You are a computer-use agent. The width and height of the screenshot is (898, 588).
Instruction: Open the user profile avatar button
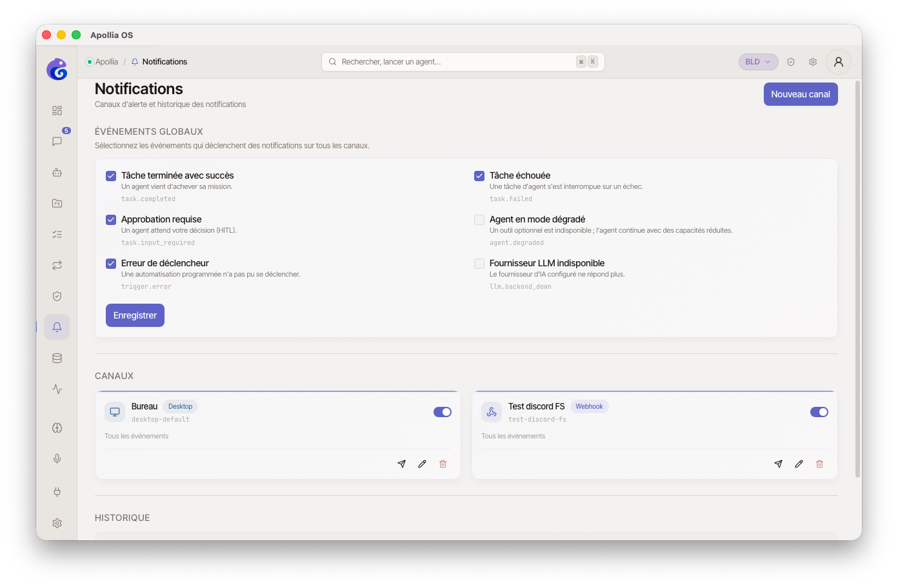click(839, 62)
